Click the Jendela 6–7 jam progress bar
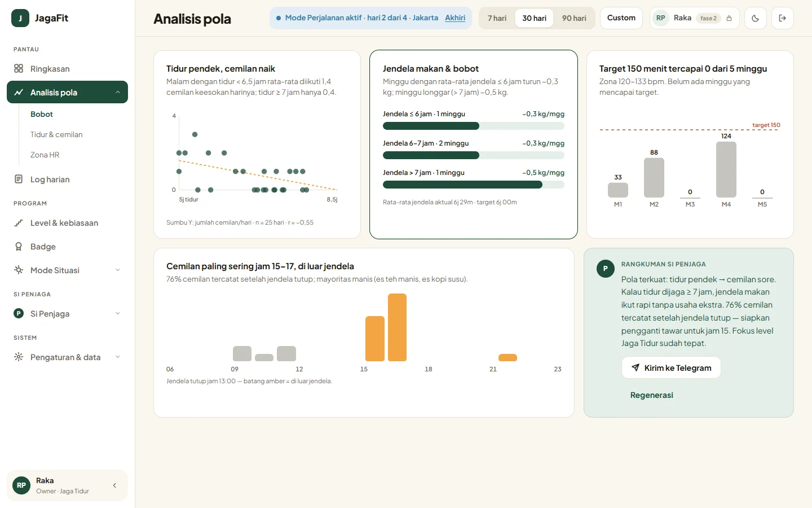 (x=474, y=155)
